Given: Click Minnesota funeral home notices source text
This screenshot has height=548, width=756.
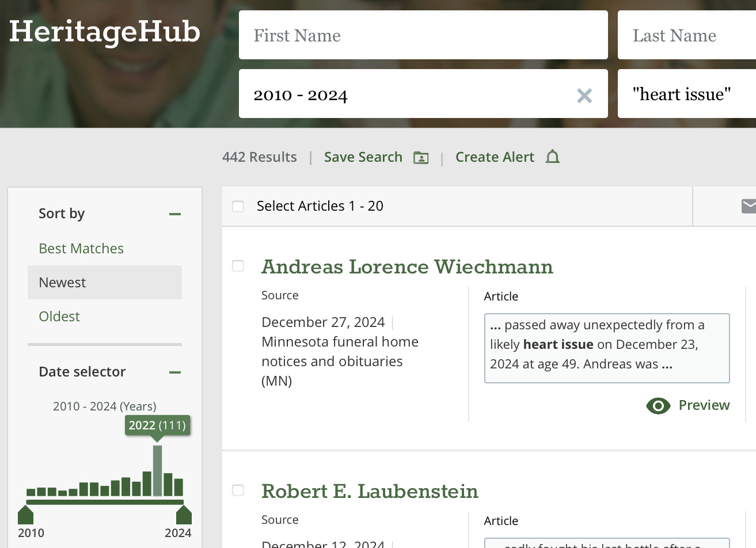Looking at the screenshot, I should (x=340, y=352).
